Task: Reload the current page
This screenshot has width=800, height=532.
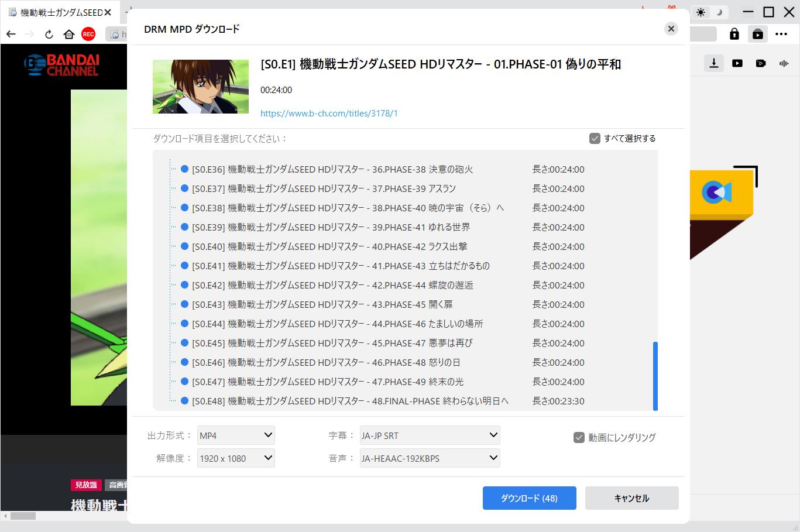Action: click(49, 35)
